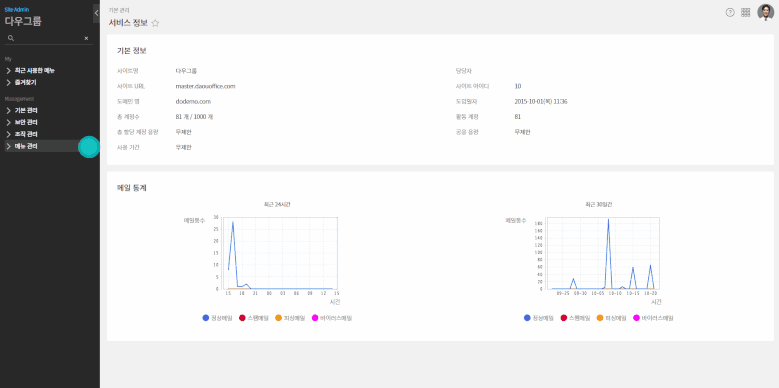Screen dimensions: 779x388
Task: Click the 기본 정보 section heading
Action: click(x=132, y=51)
